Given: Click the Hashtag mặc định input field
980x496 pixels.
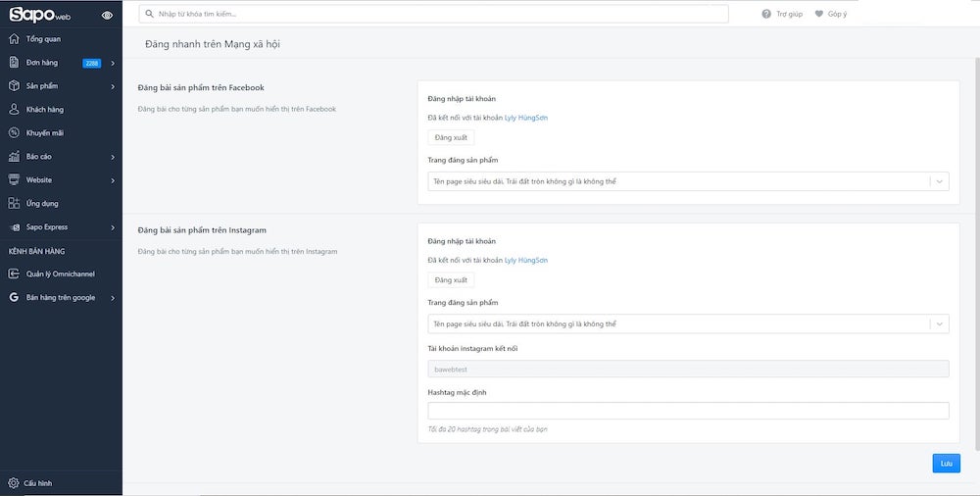Looking at the screenshot, I should (688, 411).
